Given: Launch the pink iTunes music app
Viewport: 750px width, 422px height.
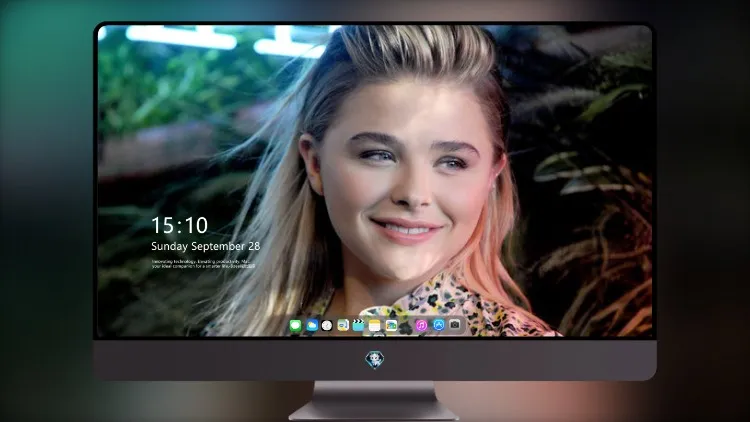Looking at the screenshot, I should tap(421, 325).
